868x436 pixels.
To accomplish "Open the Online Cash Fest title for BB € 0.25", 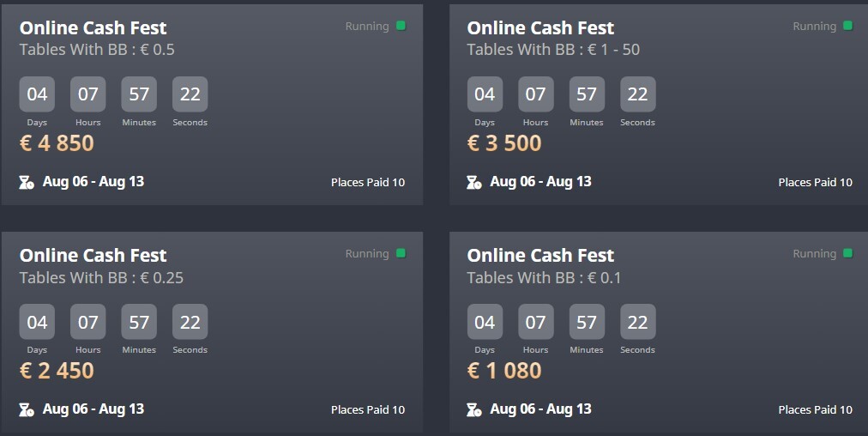I will pyautogui.click(x=93, y=256).
